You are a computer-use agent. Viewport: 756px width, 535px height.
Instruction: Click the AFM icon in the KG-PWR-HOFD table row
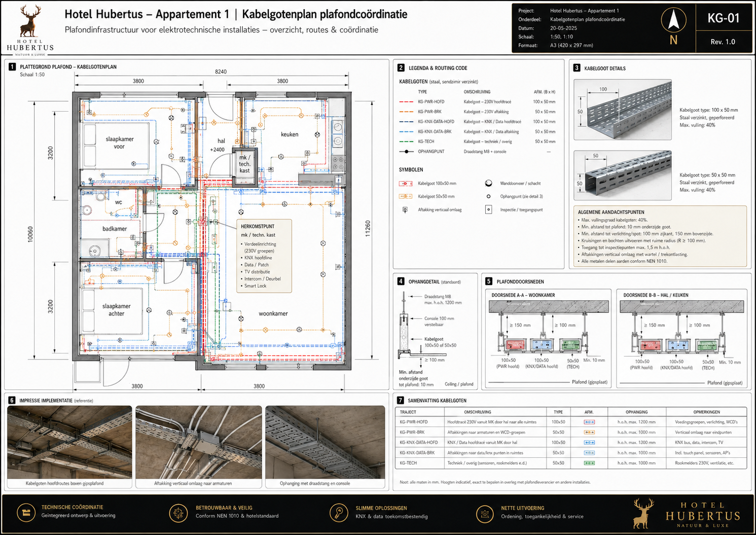click(589, 422)
